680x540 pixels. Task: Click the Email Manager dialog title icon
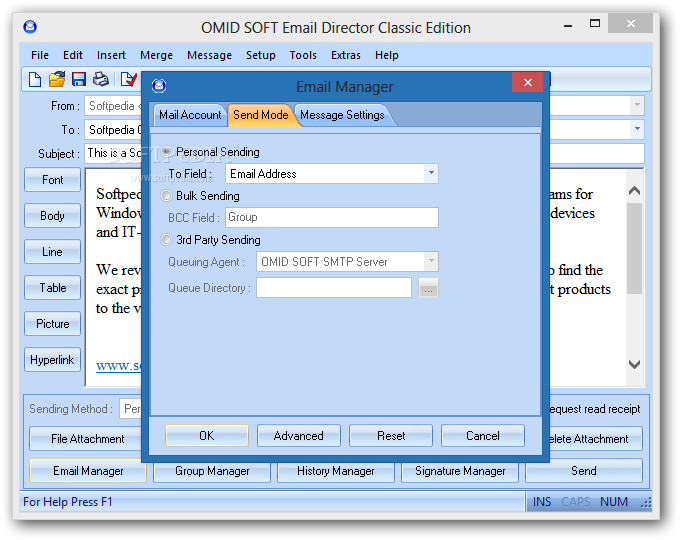click(x=159, y=86)
